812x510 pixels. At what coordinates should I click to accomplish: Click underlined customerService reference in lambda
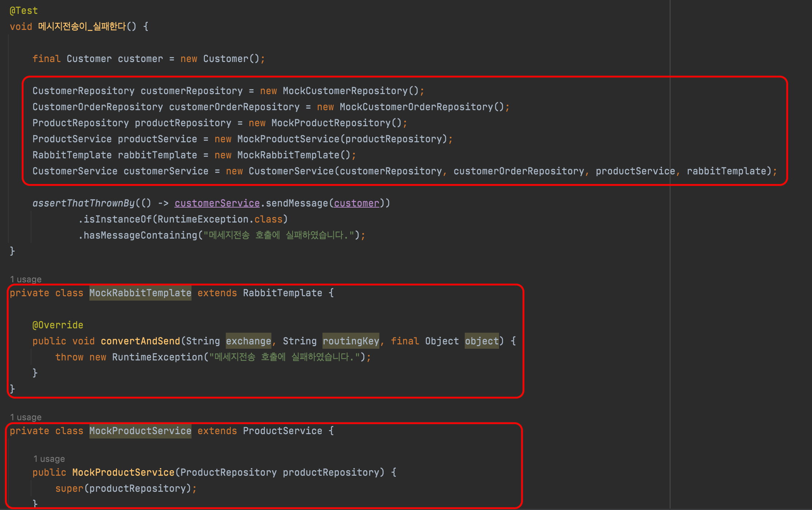pos(217,203)
